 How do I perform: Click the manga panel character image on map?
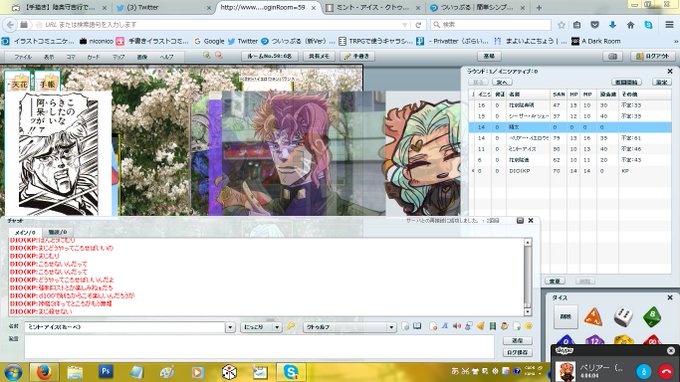59,154
